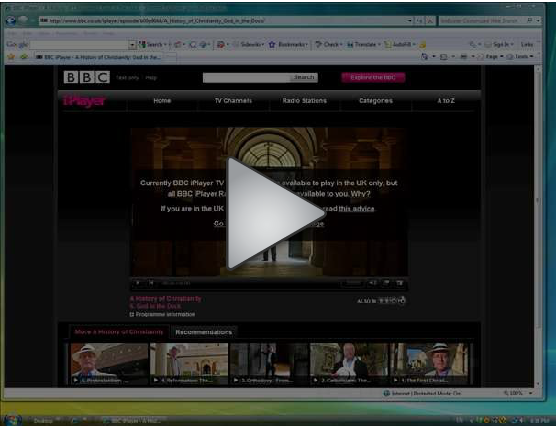Click the Windows Start button

click(13, 419)
